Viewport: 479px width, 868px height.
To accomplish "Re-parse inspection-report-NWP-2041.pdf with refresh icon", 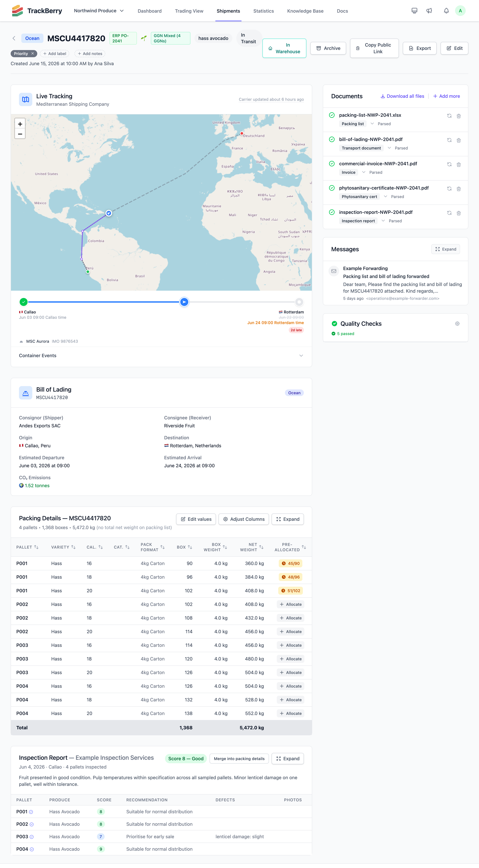I will pyautogui.click(x=449, y=213).
